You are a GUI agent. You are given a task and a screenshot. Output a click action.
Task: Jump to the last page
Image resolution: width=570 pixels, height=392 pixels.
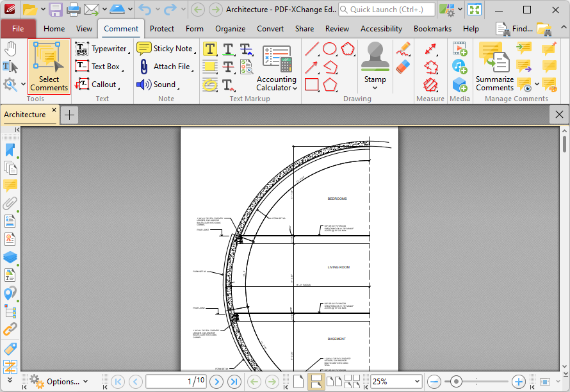point(234,382)
